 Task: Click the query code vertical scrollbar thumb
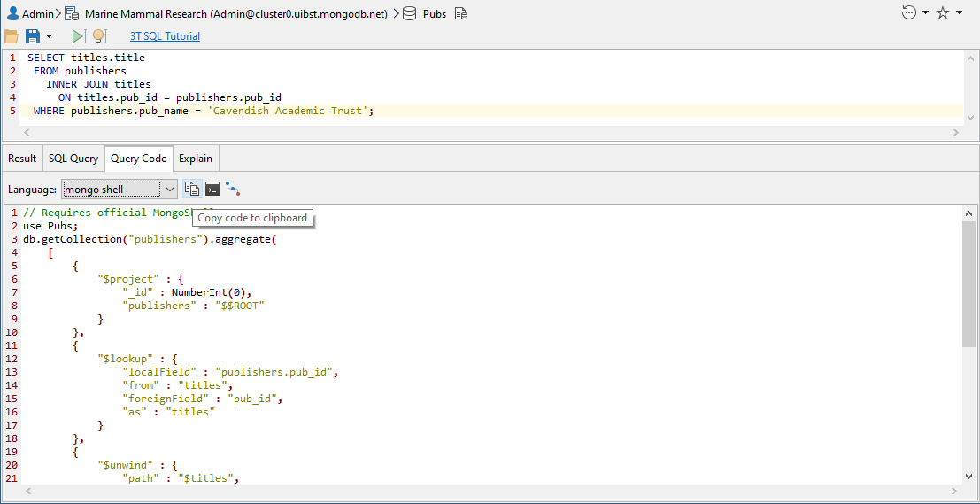coord(969,283)
